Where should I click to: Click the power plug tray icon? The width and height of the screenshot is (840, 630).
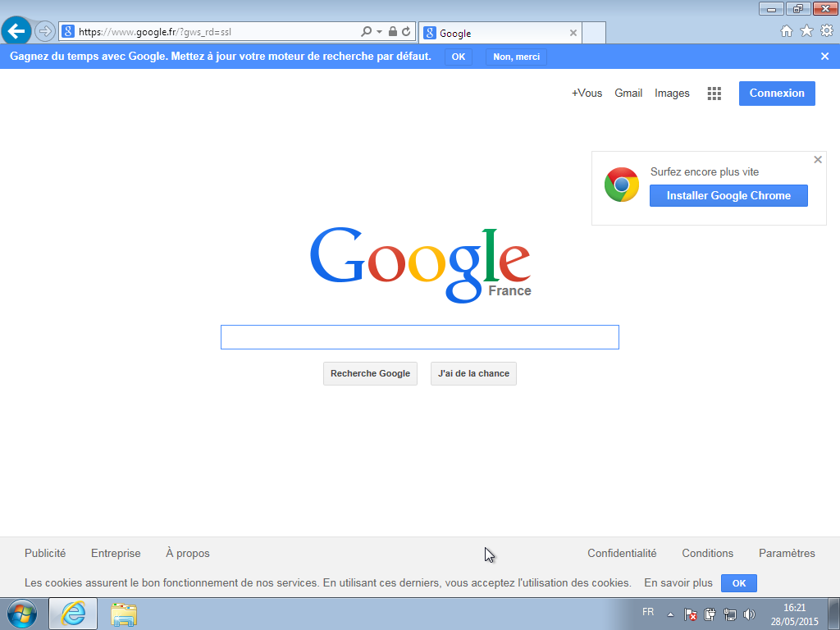pyautogui.click(x=710, y=614)
